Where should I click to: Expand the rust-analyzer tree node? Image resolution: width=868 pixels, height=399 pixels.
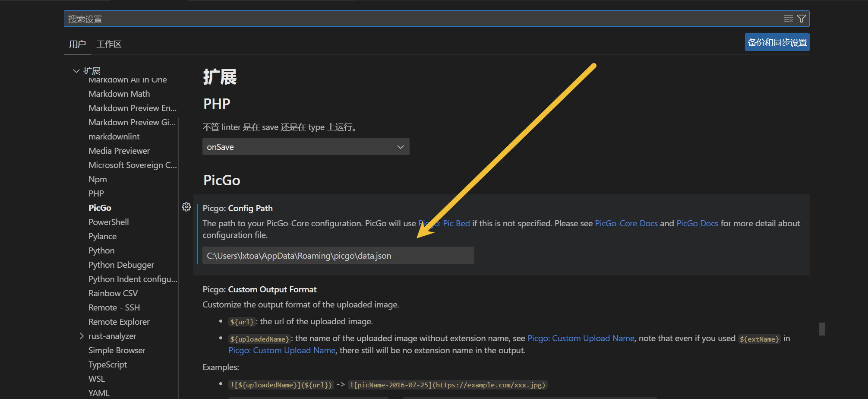(x=82, y=336)
